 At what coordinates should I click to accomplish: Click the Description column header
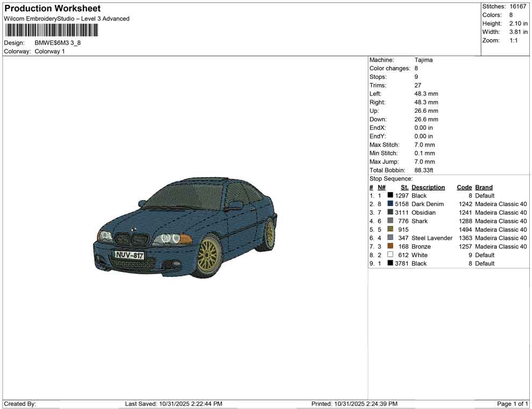tap(428, 187)
